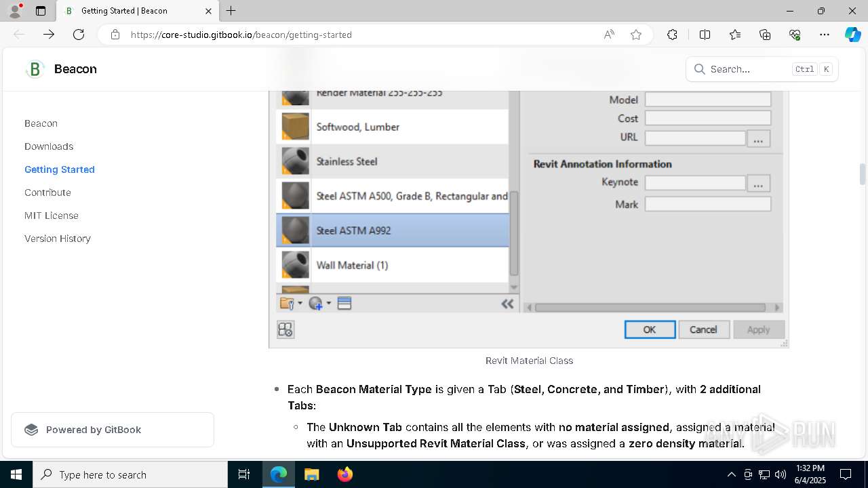
Task: Show hidden system tray icons
Action: point(731,474)
